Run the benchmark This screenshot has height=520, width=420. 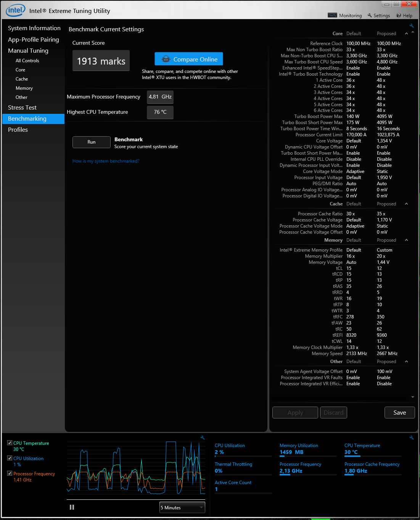pos(92,142)
